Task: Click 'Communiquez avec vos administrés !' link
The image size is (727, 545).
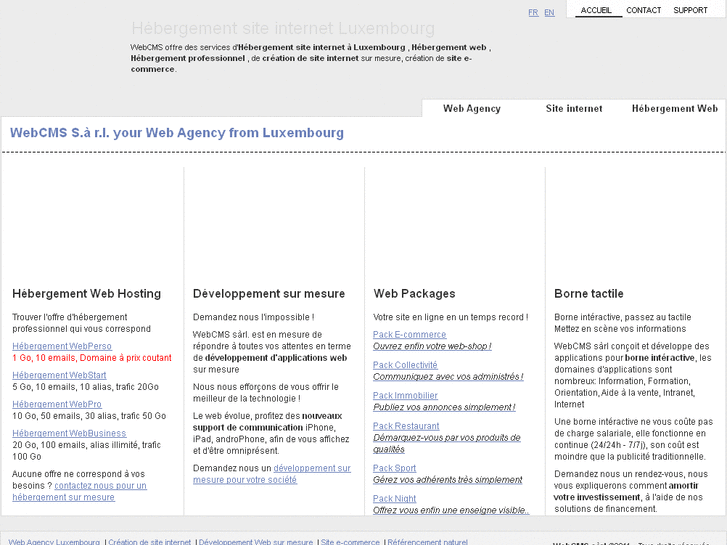Action: pos(448,377)
